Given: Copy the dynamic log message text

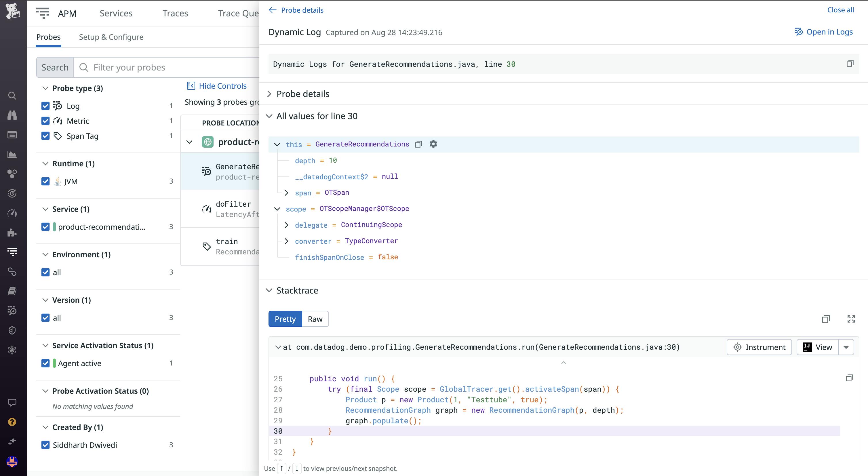Looking at the screenshot, I should tap(850, 64).
